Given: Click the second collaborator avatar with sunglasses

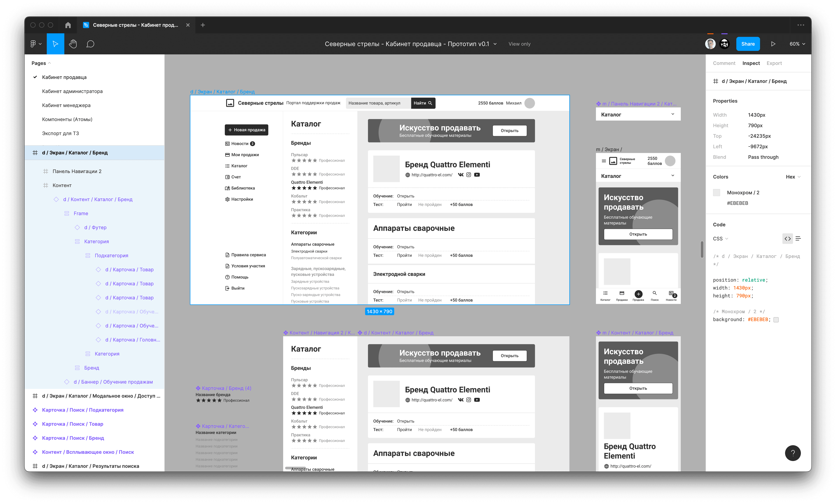Looking at the screenshot, I should pyautogui.click(x=724, y=44).
